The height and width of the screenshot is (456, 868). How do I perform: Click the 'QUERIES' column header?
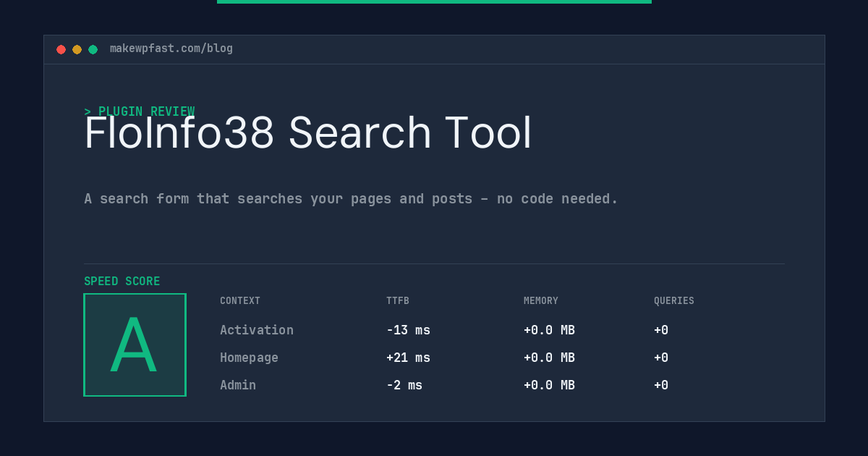pyautogui.click(x=674, y=301)
